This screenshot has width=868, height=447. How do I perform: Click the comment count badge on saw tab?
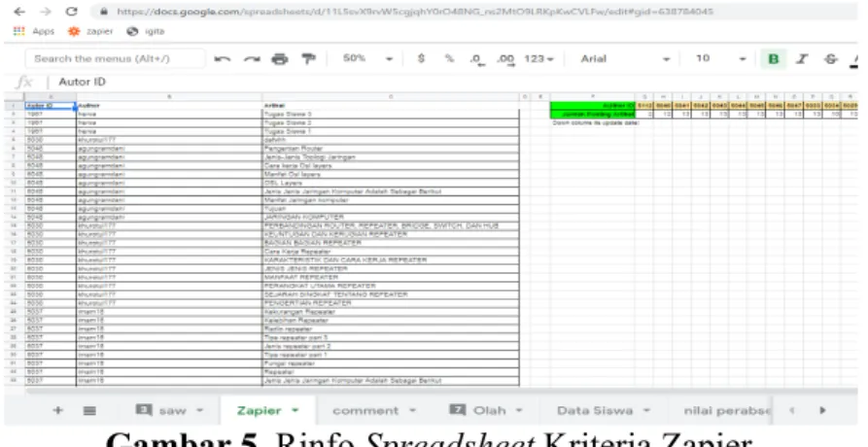144,410
